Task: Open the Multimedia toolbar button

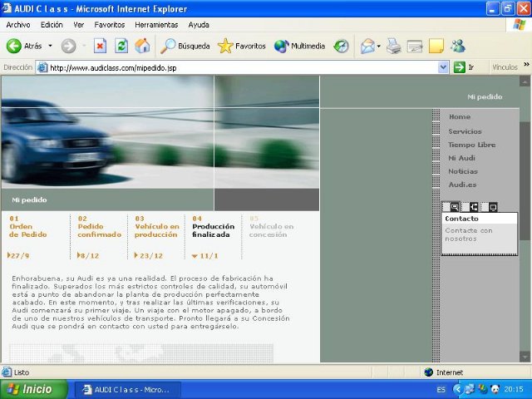Action: 299,46
